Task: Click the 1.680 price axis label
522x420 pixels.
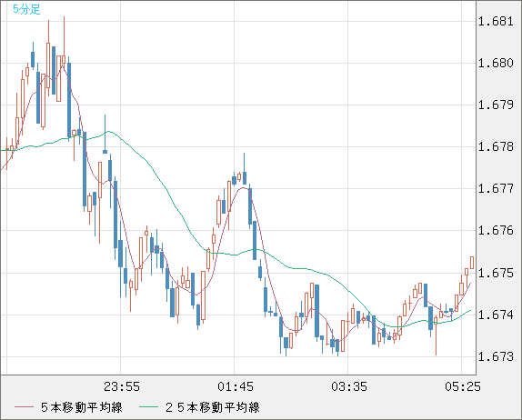Action: (496, 63)
